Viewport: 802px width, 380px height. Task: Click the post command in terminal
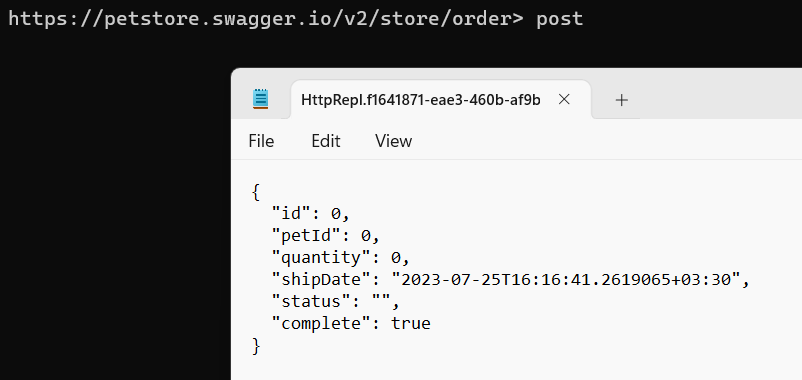(560, 19)
